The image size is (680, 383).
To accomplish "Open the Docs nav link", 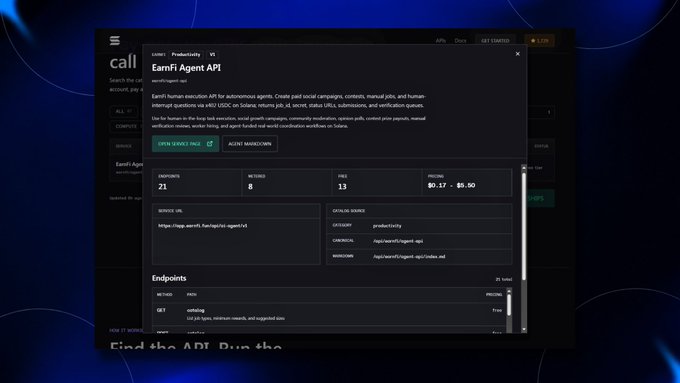I will click(x=461, y=41).
